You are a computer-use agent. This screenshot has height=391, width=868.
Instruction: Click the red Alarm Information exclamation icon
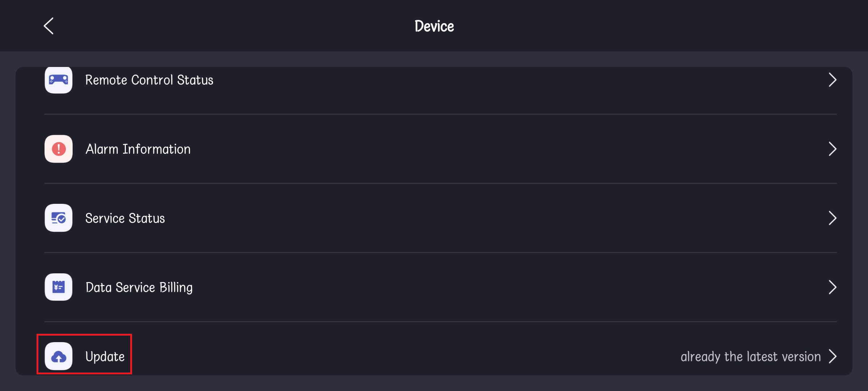(59, 149)
